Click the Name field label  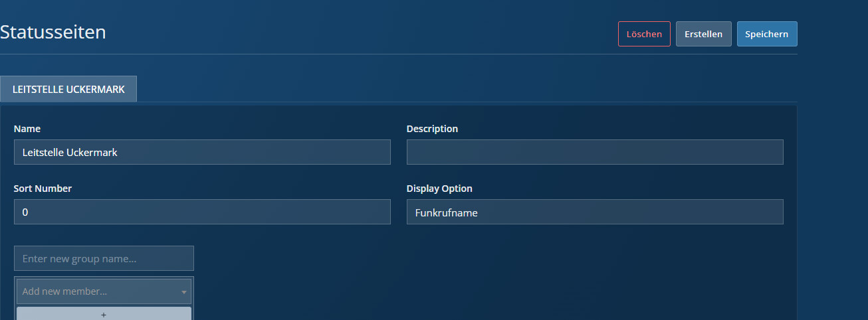[x=27, y=129]
